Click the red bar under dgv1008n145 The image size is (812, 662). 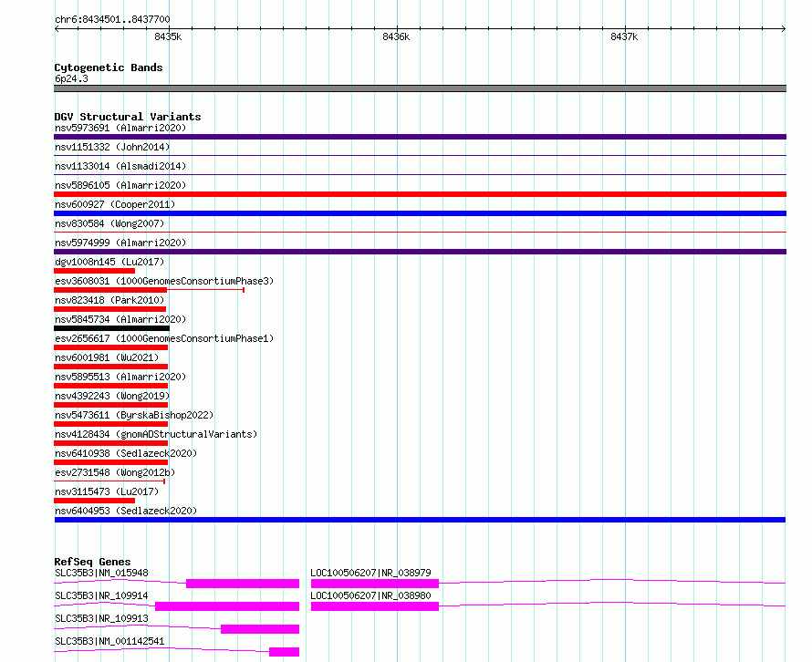point(94,271)
